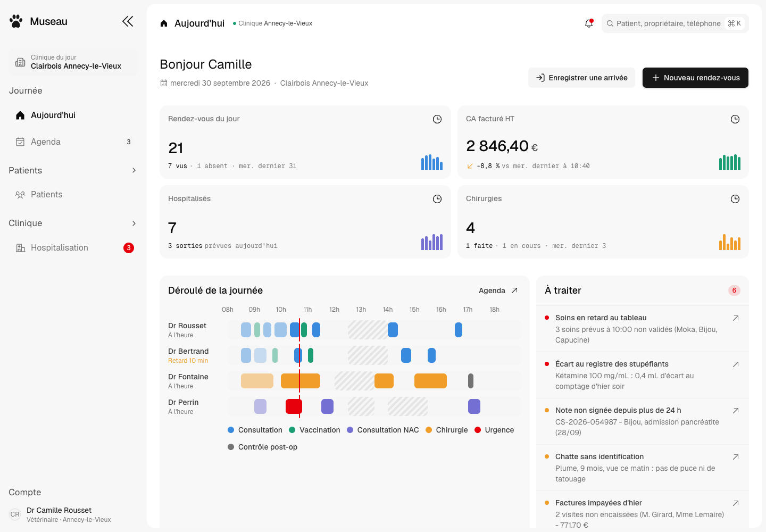Viewport: 766px width, 532px height.
Task: Click the Urgence legend red dot
Action: pyautogui.click(x=478, y=430)
